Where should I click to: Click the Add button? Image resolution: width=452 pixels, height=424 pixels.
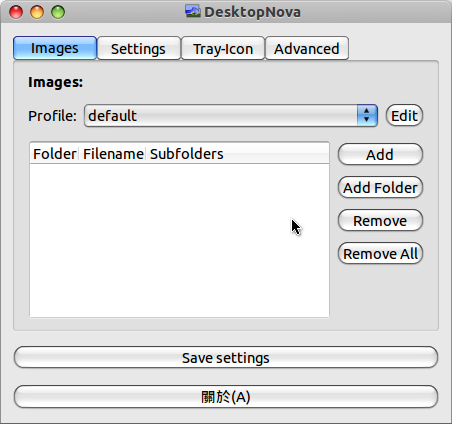coord(380,154)
